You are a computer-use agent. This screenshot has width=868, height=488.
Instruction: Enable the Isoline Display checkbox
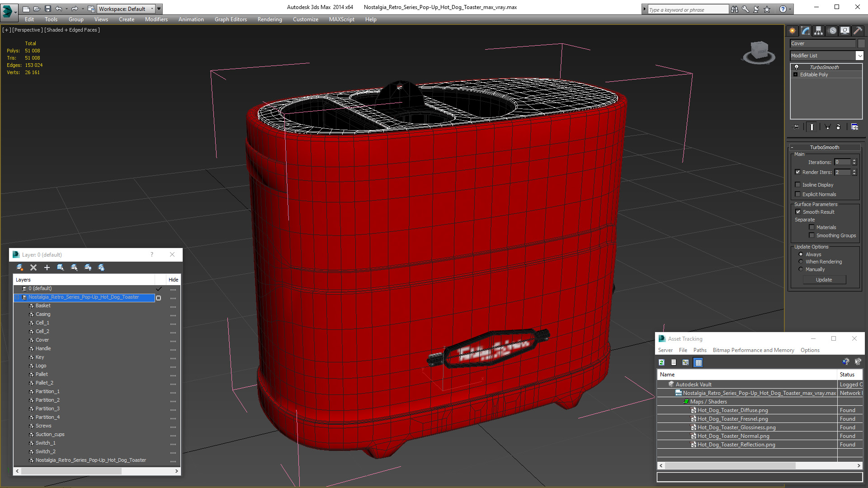click(x=798, y=185)
